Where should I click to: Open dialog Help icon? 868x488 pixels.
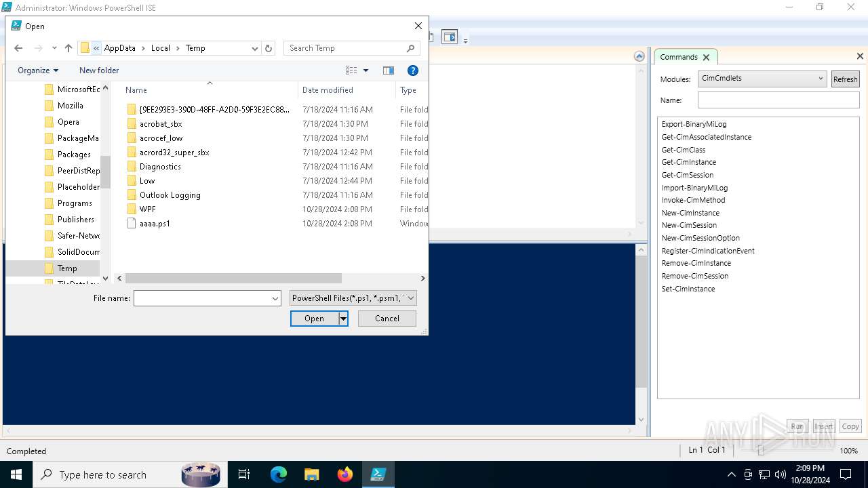(413, 70)
